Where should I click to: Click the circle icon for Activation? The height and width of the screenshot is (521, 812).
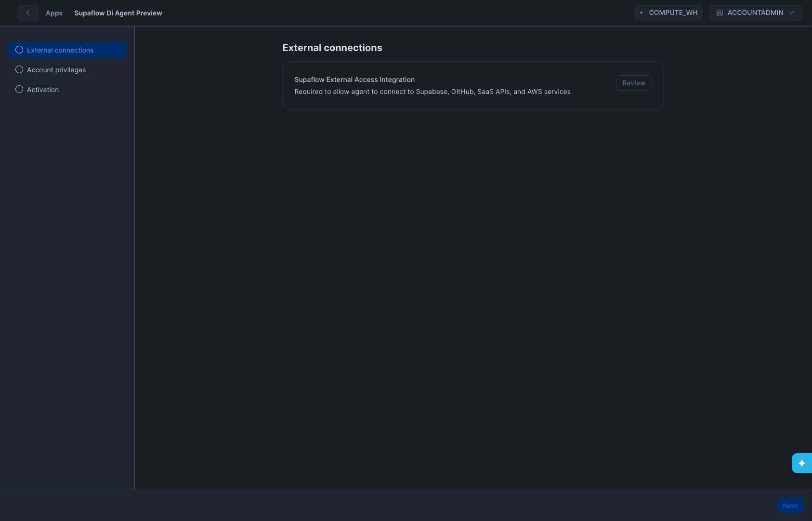click(19, 90)
